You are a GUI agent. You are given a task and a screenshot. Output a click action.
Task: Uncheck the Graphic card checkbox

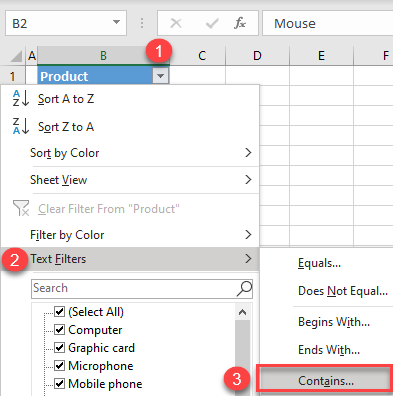59,348
